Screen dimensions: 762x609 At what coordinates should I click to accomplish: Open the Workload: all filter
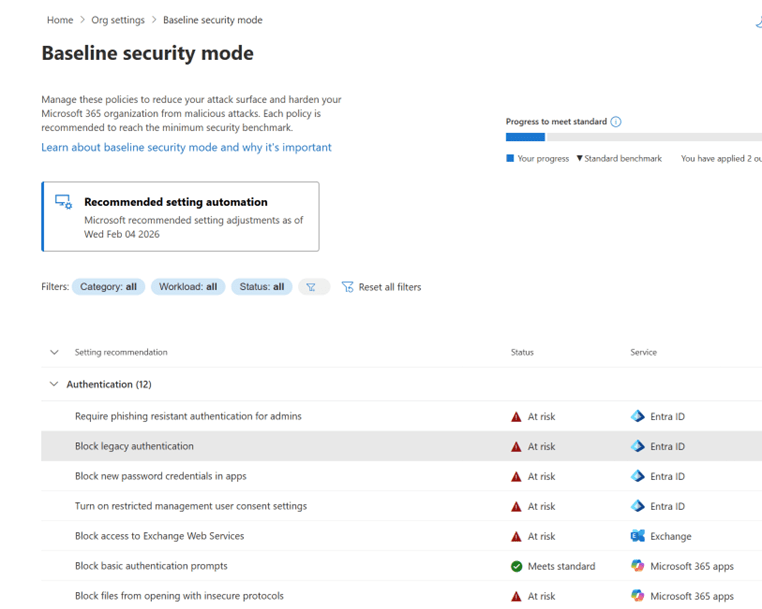click(188, 287)
